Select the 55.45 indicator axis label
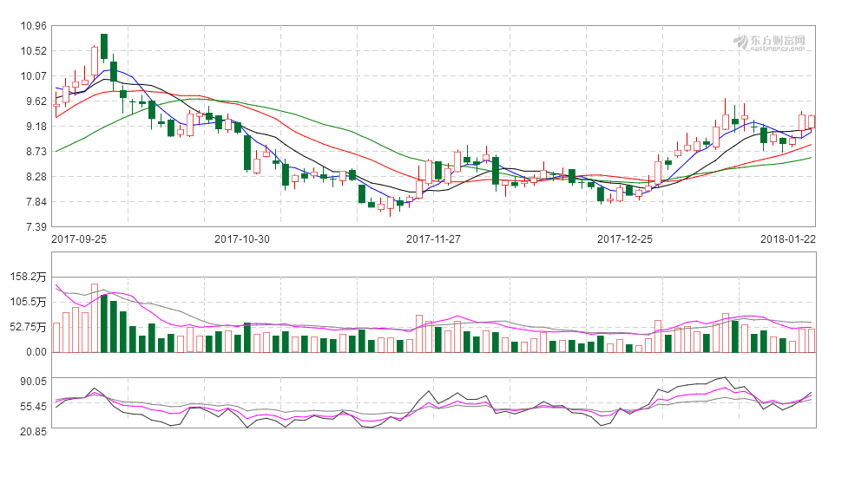Screen dimensions: 868x503 tap(33, 406)
